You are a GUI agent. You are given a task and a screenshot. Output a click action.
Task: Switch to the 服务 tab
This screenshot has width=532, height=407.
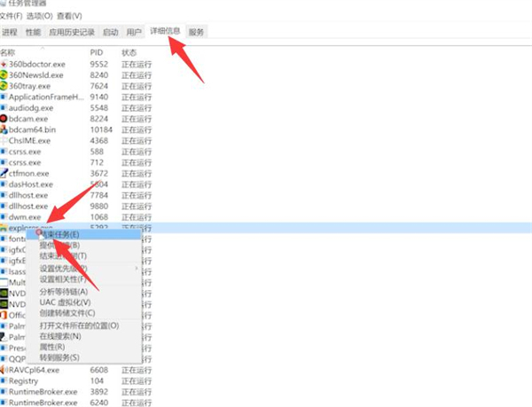pos(196,32)
